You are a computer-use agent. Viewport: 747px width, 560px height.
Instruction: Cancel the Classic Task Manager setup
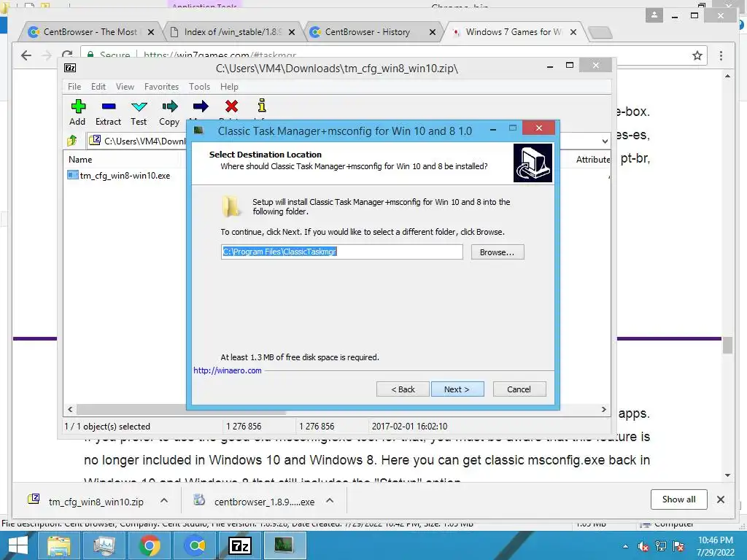click(x=519, y=389)
